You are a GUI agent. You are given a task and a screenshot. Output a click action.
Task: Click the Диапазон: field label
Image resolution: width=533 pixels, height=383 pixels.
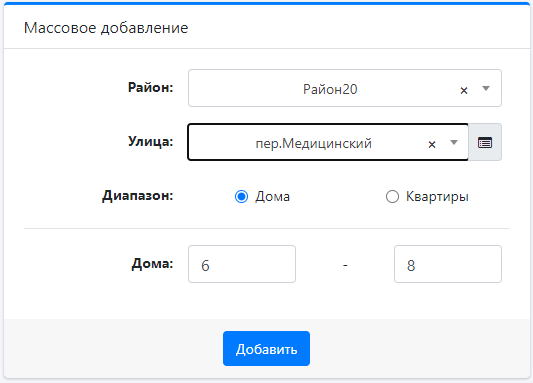(138, 196)
